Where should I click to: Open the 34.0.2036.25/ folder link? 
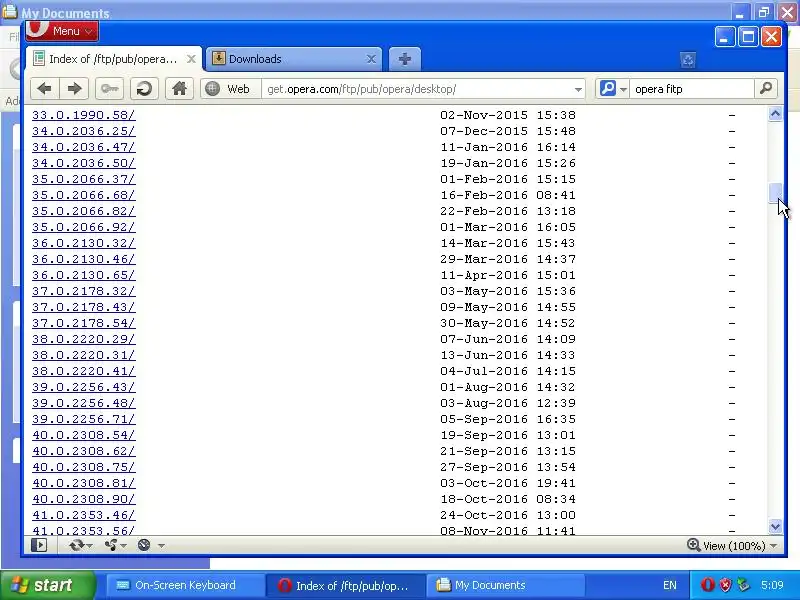point(84,131)
